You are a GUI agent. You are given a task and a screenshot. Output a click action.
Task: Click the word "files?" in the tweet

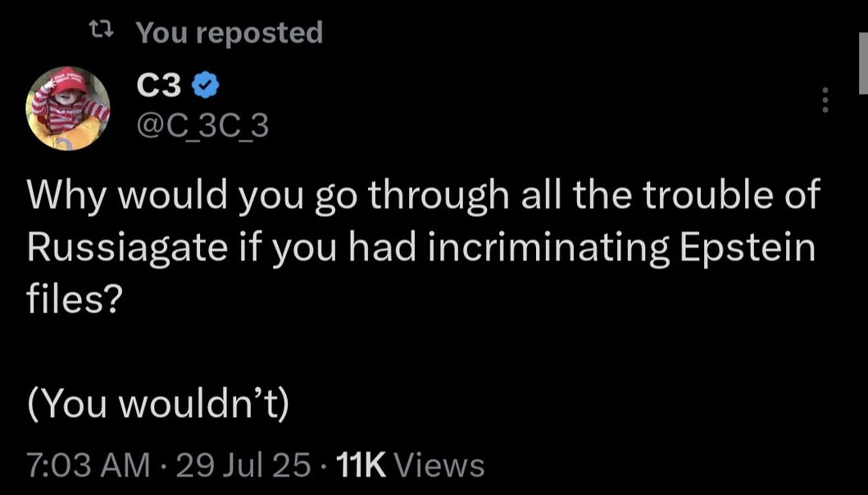(x=73, y=300)
